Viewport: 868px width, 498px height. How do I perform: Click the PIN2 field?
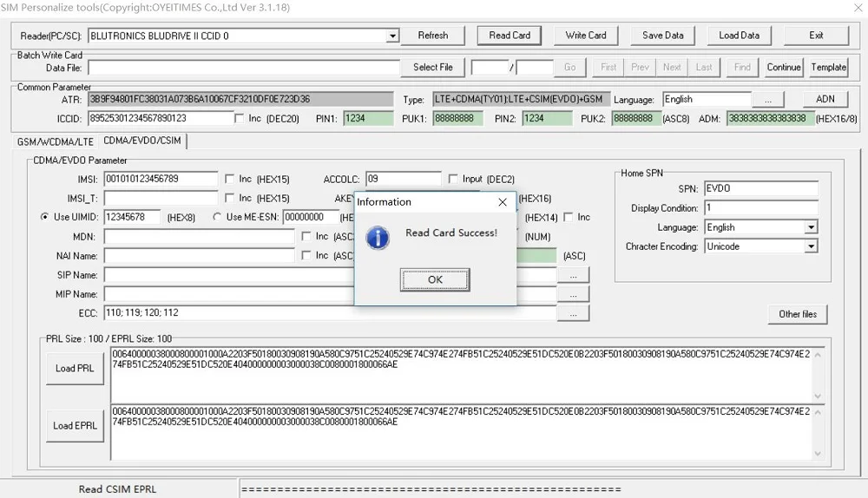[x=547, y=118]
